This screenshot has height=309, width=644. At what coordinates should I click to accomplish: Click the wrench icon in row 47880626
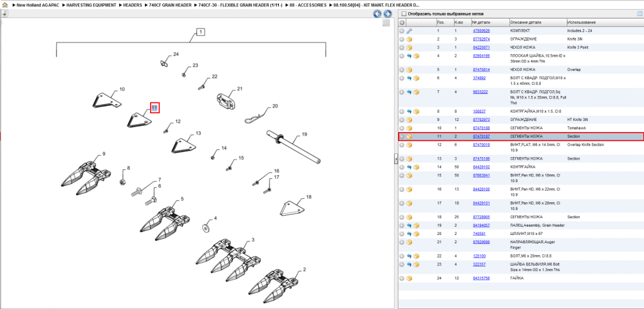(x=410, y=31)
